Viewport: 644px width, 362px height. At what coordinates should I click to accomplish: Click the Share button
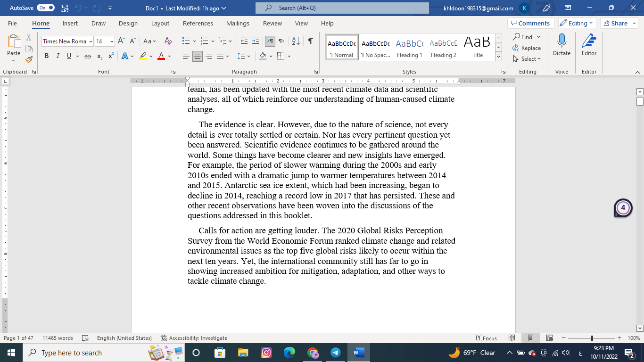click(619, 23)
